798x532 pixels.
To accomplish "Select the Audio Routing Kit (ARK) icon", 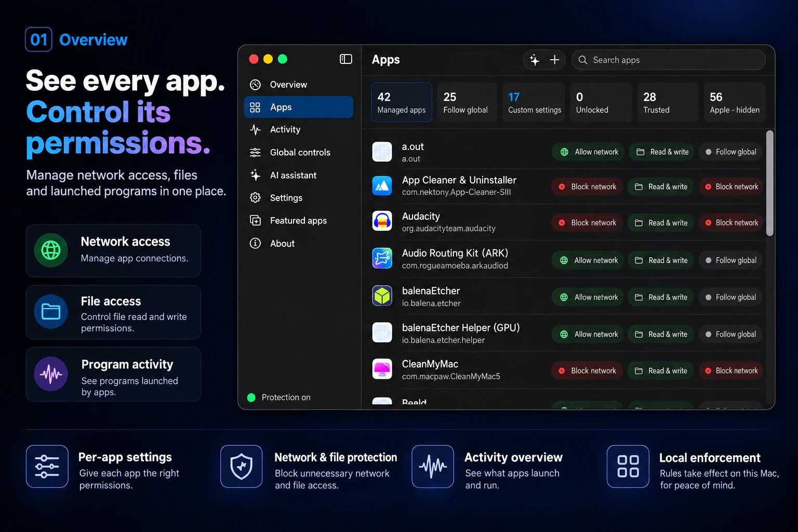I will 382,258.
